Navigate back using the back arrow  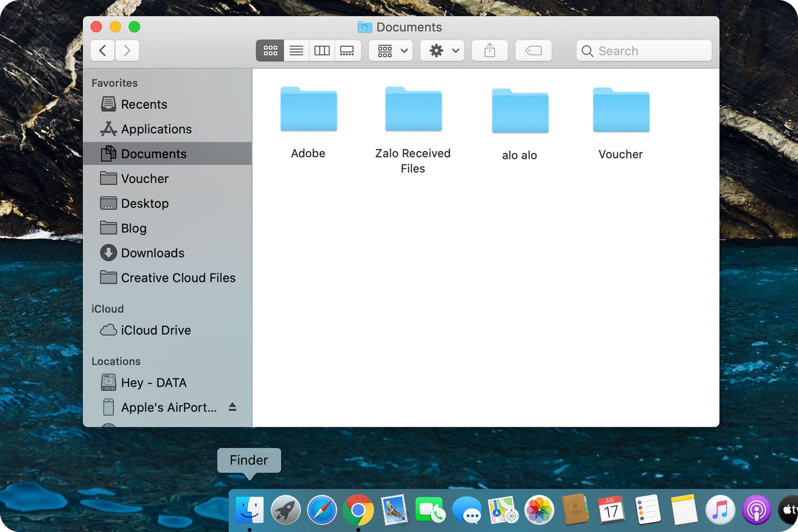click(102, 51)
